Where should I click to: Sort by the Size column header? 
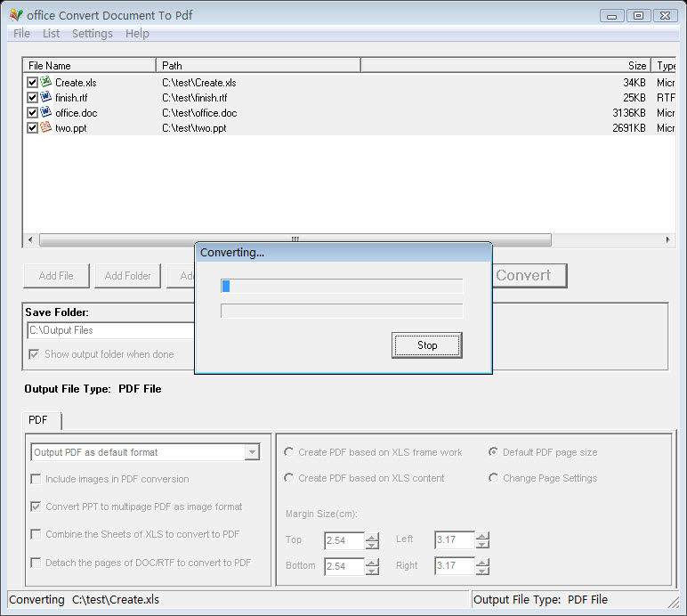click(505, 65)
